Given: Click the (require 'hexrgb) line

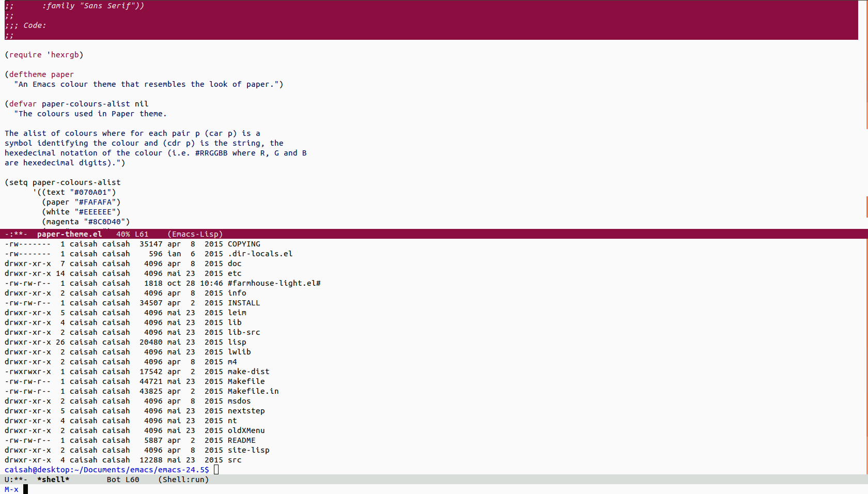Looking at the screenshot, I should (44, 55).
